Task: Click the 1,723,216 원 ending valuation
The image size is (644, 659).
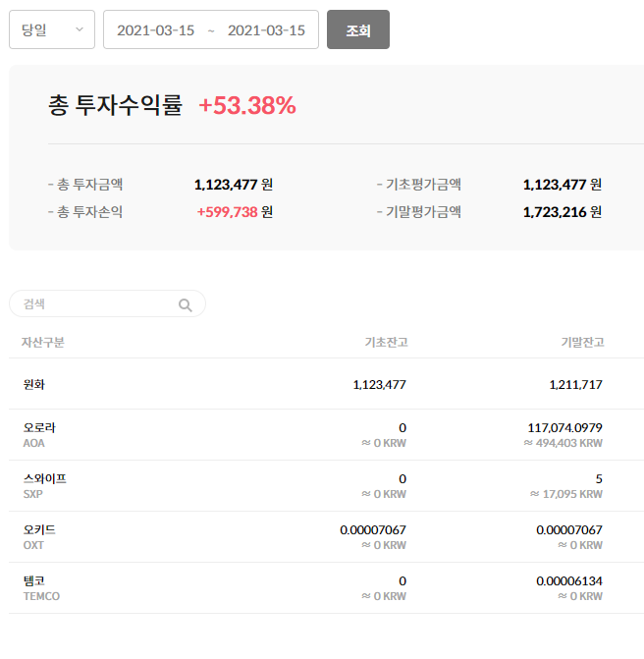Action: point(563,212)
